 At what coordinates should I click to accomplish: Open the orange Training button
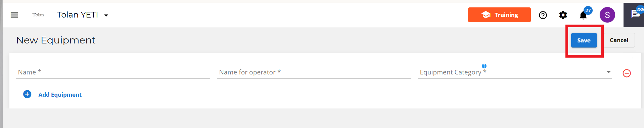click(x=499, y=15)
